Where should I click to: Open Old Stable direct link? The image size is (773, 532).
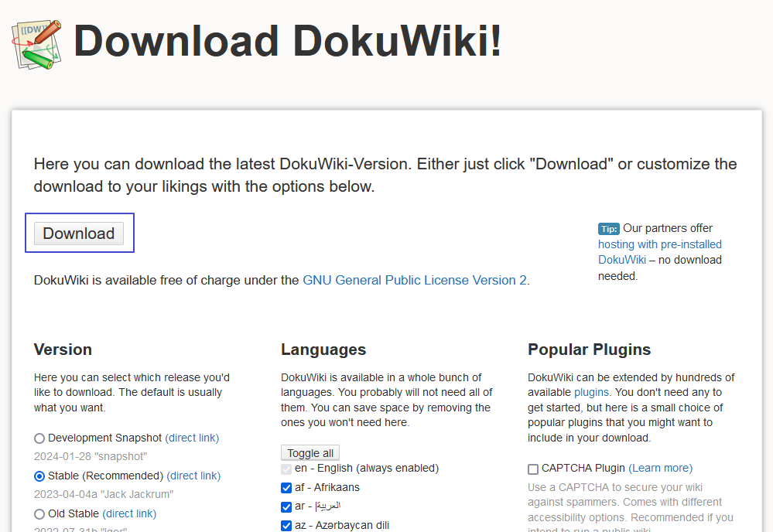[x=129, y=513]
